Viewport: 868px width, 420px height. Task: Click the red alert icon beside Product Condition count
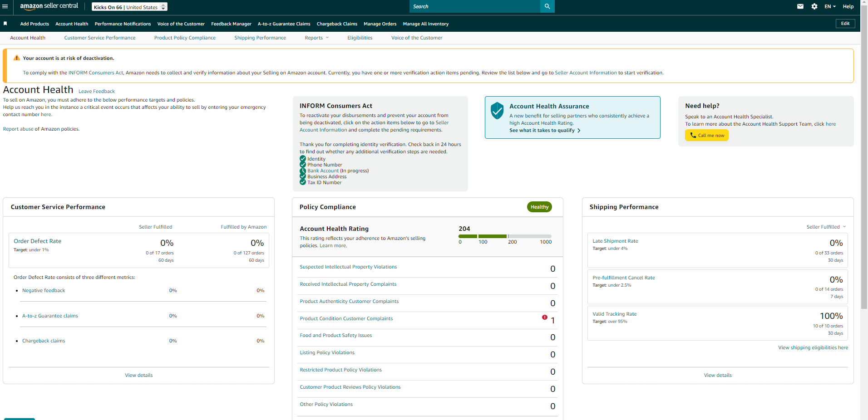(x=544, y=317)
